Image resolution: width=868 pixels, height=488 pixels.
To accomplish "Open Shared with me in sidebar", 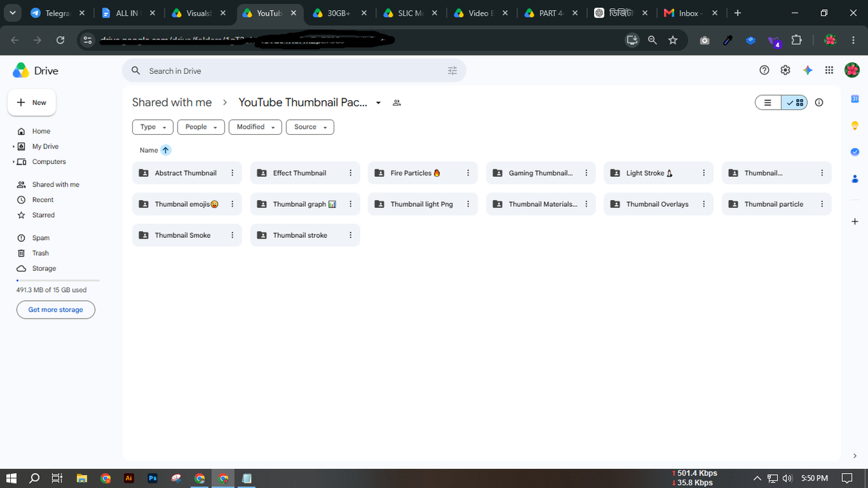I will coord(56,184).
